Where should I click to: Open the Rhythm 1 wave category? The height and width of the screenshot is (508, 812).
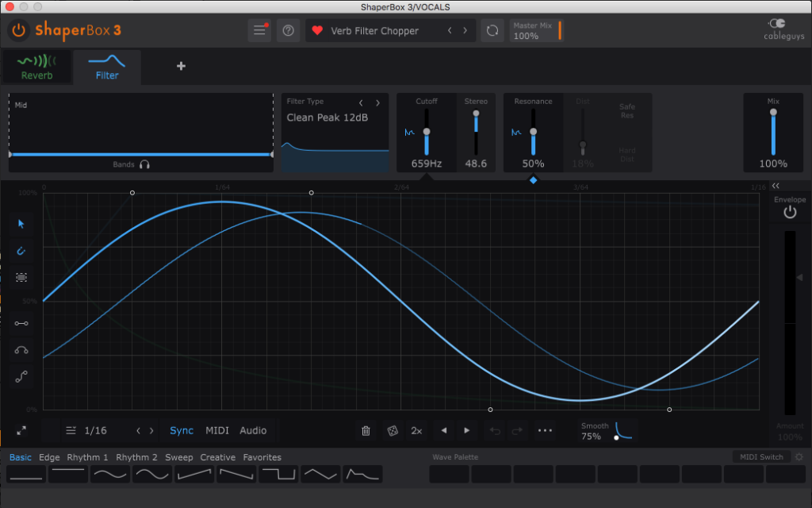pos(87,457)
